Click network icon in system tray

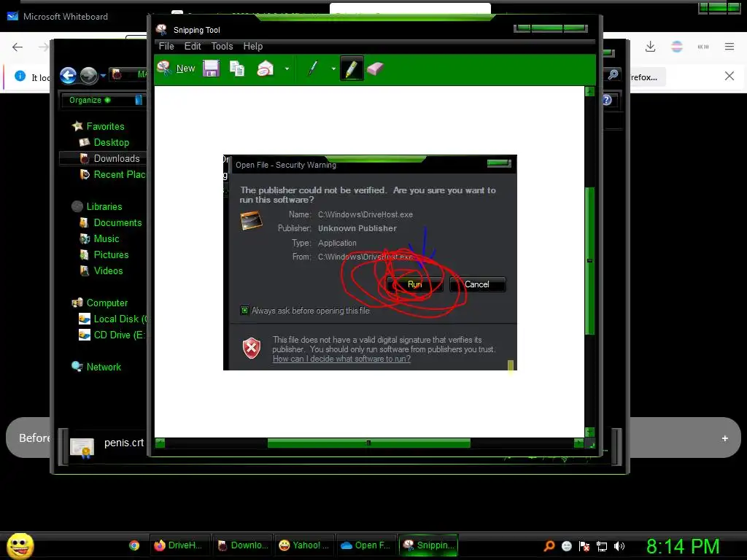[602, 546]
